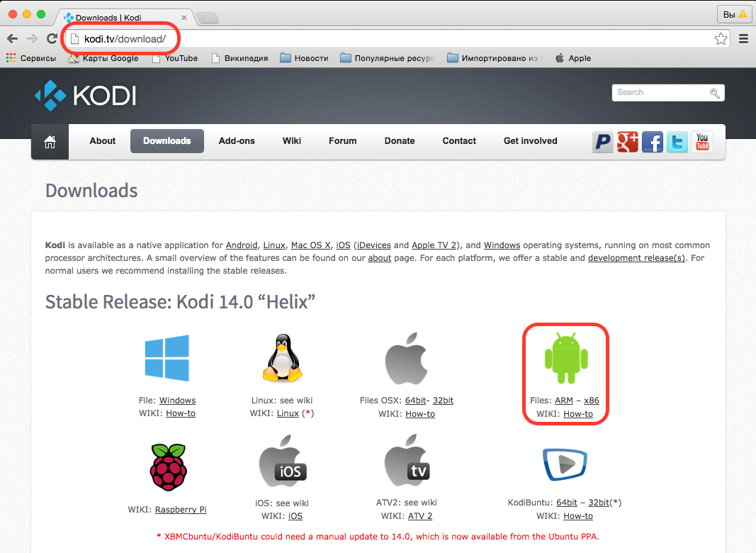756x553 pixels.
Task: Open the Linux wiki link
Action: (x=288, y=413)
